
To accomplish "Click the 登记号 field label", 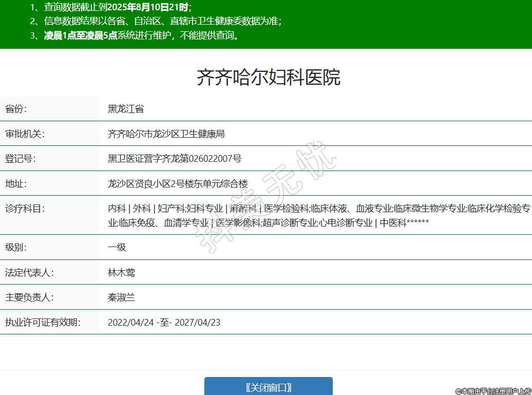I will pyautogui.click(x=21, y=159).
